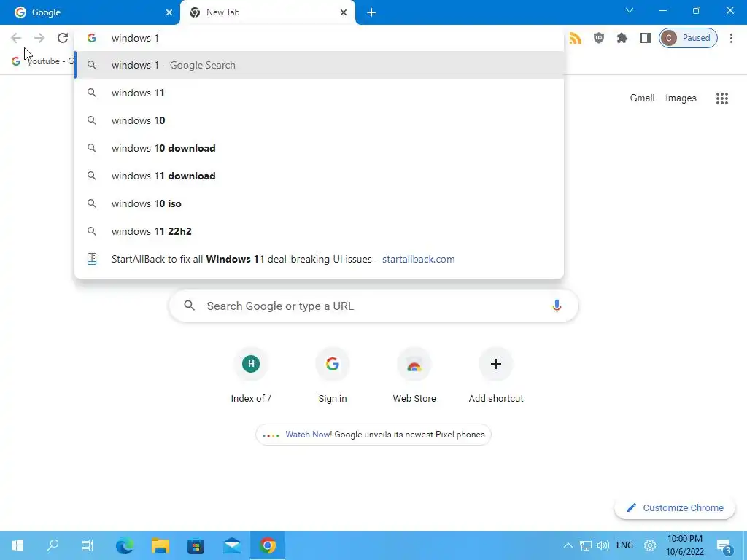Switch to the Google tab
This screenshot has width=747, height=560.
coord(90,12)
